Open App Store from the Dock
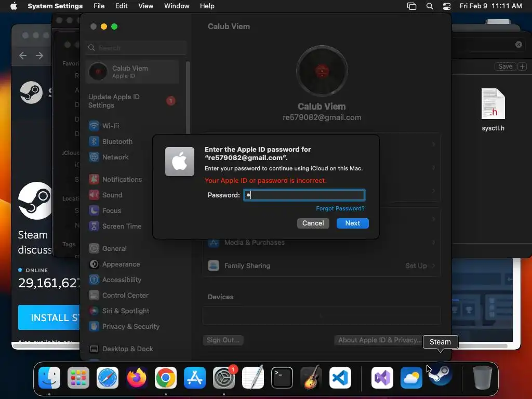 point(195,378)
